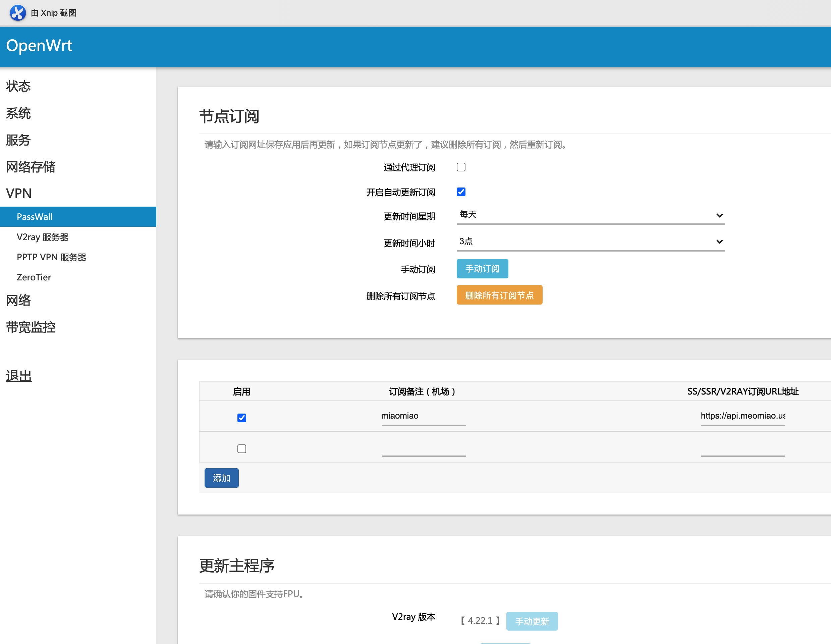Select PassWall in the sidebar
The image size is (831, 644).
(x=35, y=217)
